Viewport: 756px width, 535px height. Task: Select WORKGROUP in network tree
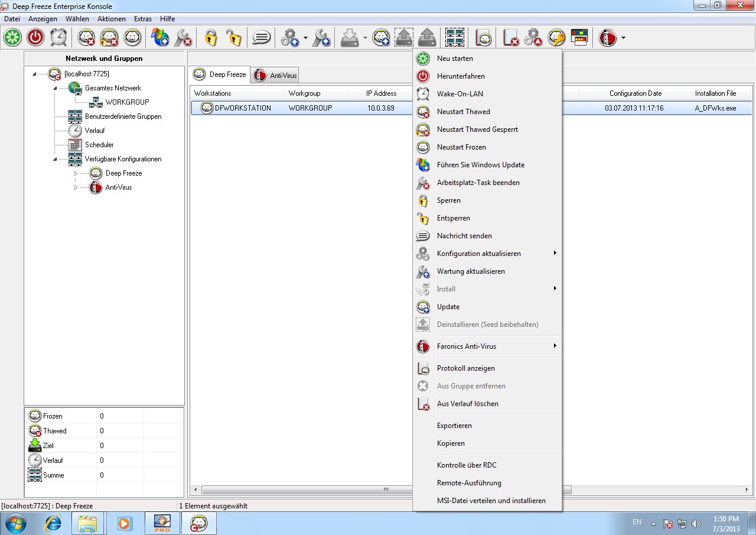point(127,102)
